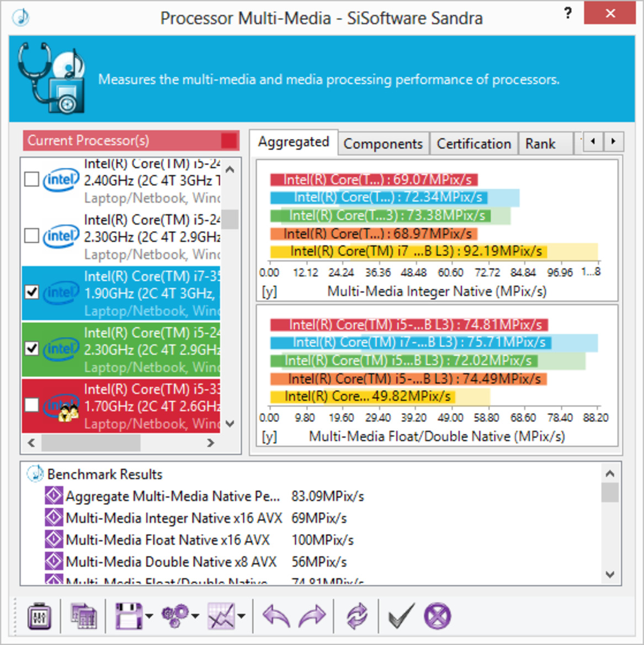Click icon beside Multi-Media Double Native x8 AVX

pos(54,561)
